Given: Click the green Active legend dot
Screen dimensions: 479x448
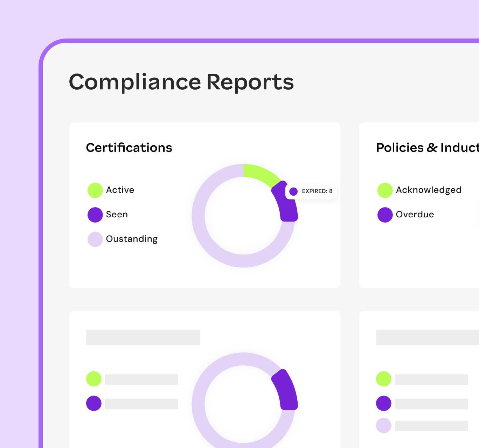Looking at the screenshot, I should pos(95,190).
